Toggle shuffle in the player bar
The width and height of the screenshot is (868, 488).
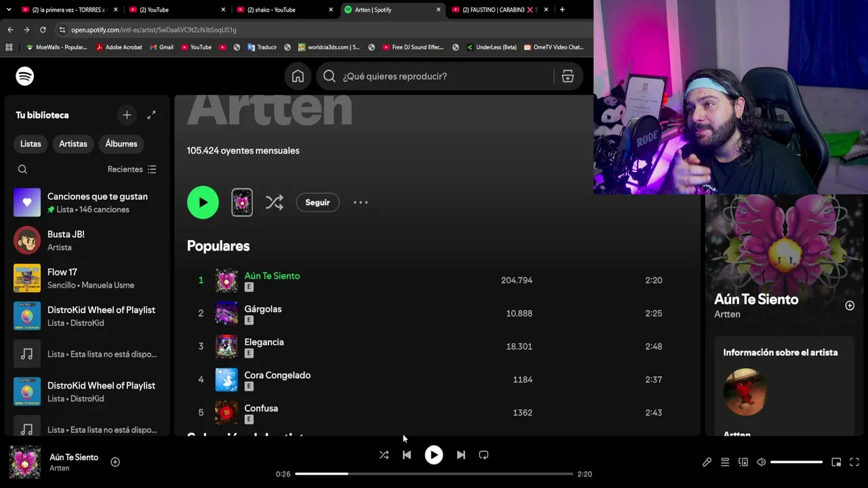coord(384,455)
